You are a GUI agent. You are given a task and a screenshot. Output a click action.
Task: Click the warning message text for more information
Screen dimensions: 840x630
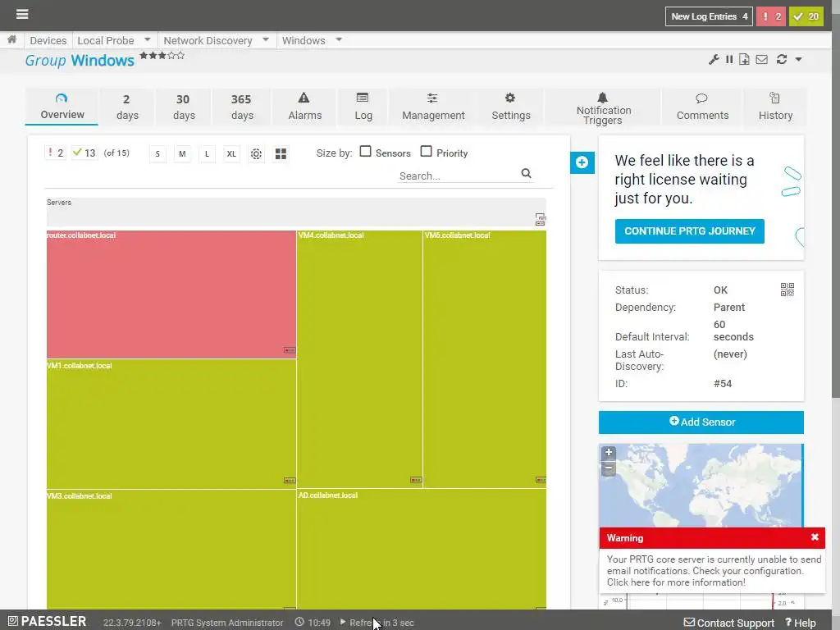pyautogui.click(x=714, y=571)
